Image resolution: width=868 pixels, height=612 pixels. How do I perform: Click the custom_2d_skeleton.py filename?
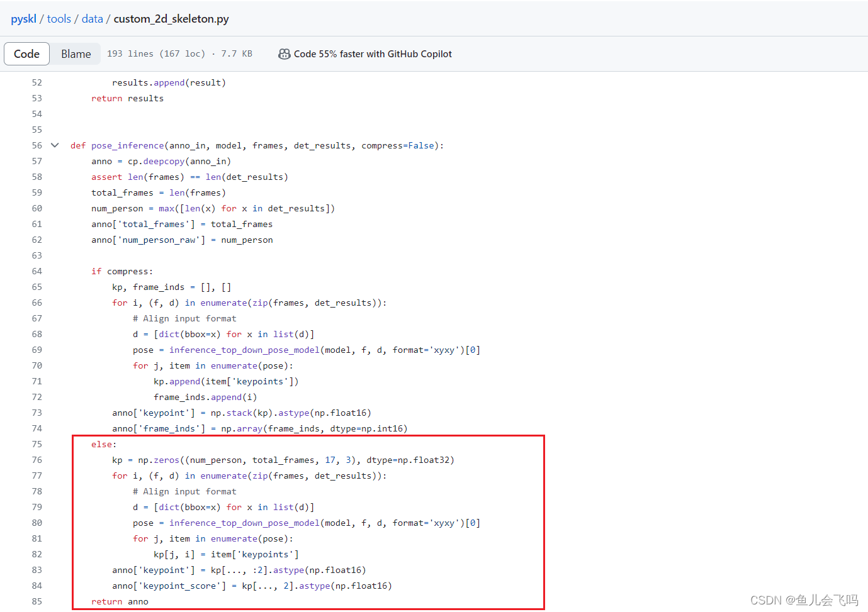tap(171, 18)
